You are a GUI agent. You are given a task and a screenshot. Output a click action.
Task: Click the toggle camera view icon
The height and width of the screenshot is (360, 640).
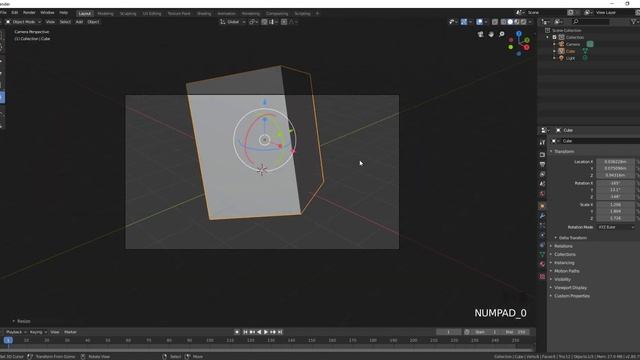(x=480, y=34)
